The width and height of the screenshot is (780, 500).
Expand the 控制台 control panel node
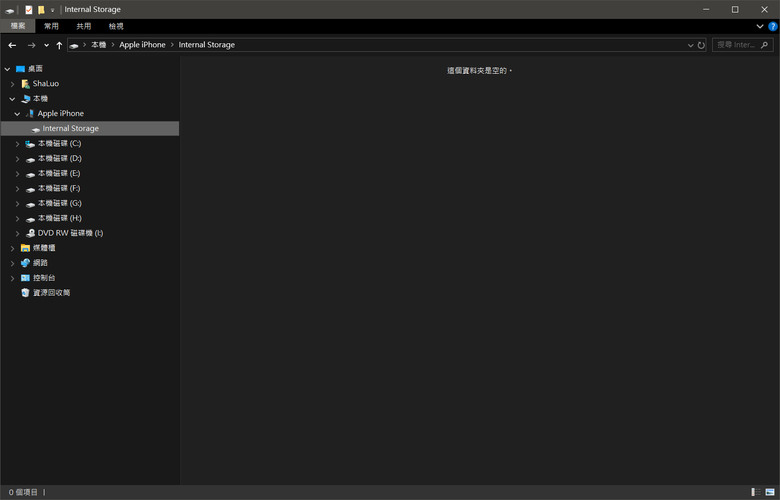[12, 278]
